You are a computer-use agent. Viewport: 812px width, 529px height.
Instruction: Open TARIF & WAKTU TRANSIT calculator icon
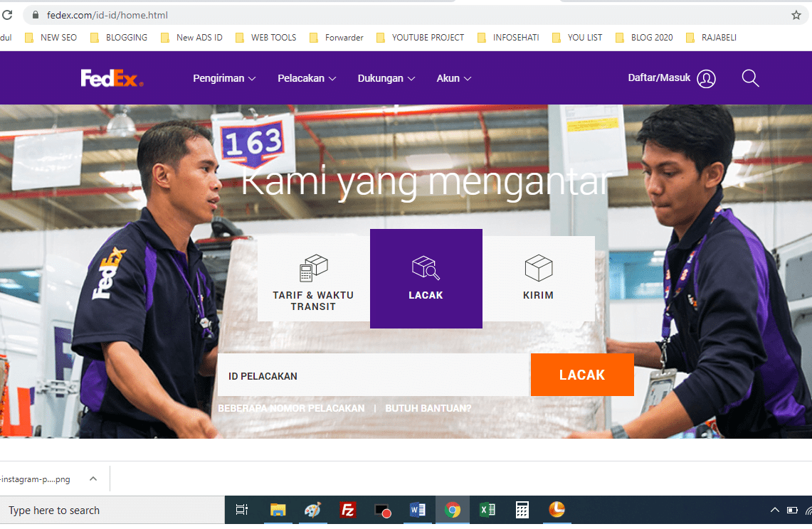313,267
